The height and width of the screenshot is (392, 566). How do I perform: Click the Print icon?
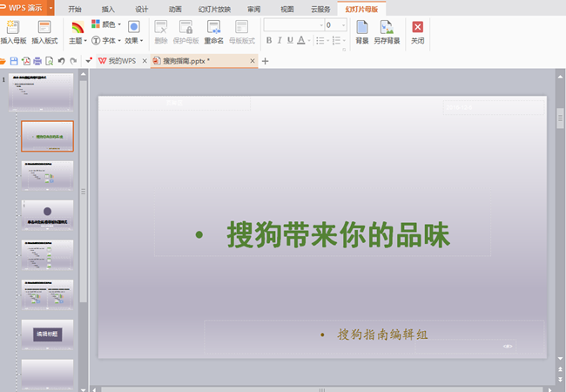click(x=37, y=61)
